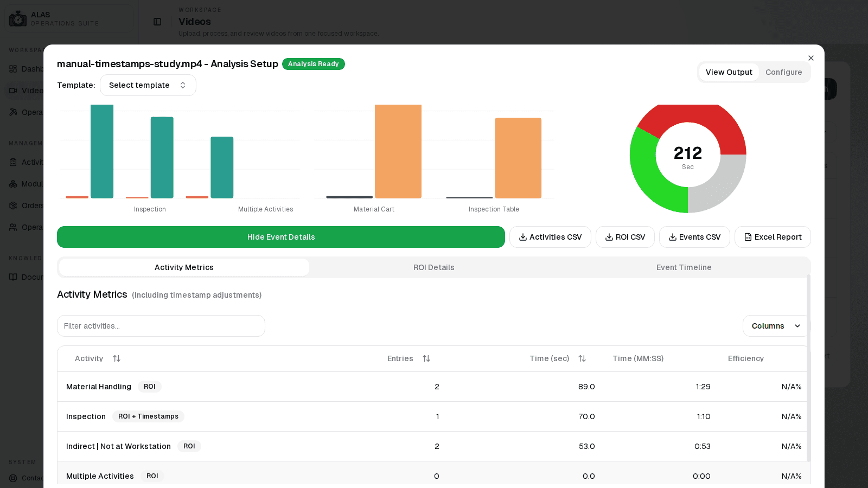Close the Analysis Setup dialog
Viewport: 868px width, 488px height.
pyautogui.click(x=810, y=58)
